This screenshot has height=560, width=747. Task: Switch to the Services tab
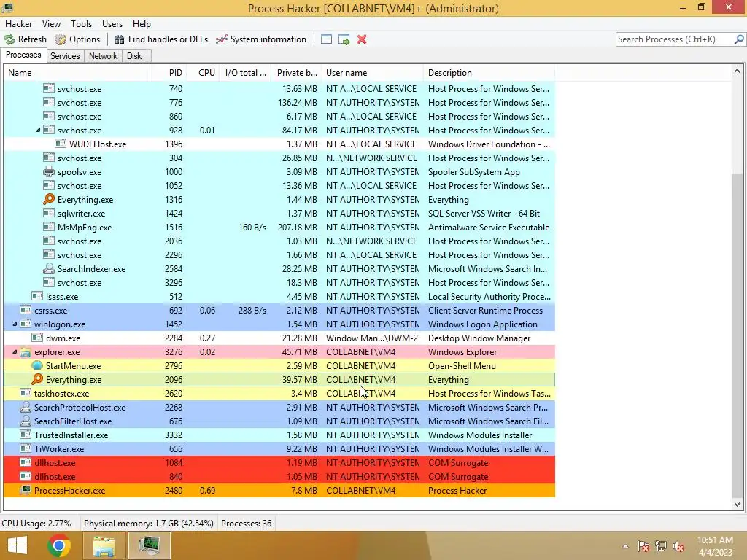65,56
